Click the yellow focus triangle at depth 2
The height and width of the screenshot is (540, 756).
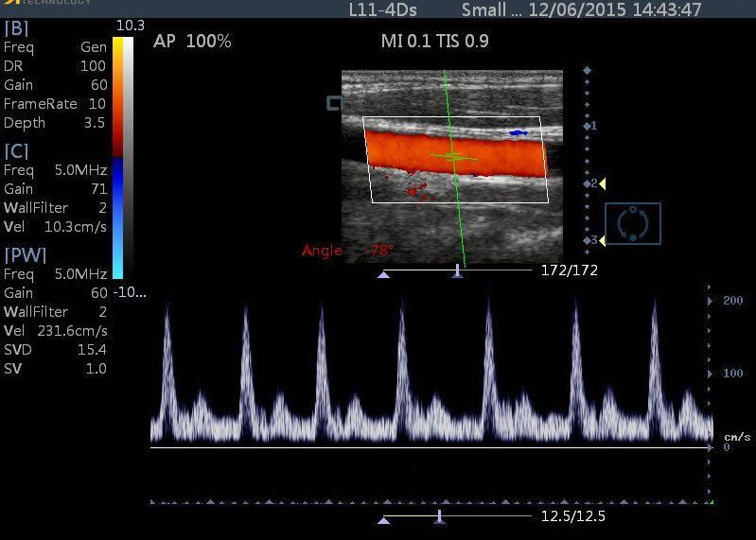tap(603, 183)
